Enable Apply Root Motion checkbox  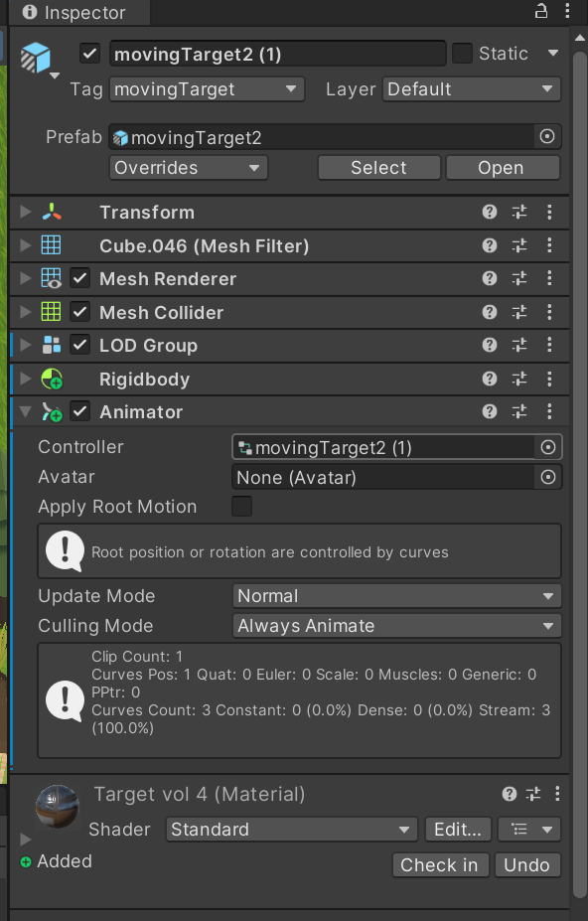pos(242,507)
